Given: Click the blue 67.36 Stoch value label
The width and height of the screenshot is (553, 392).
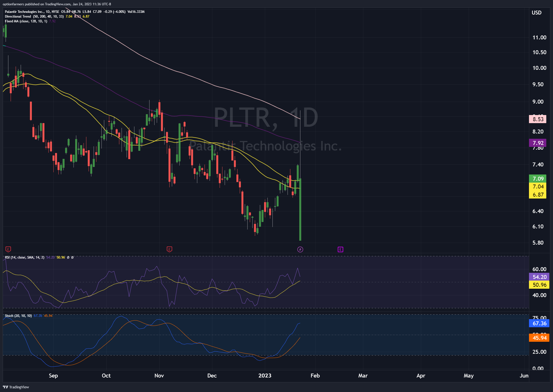Looking at the screenshot, I should click(x=539, y=323).
